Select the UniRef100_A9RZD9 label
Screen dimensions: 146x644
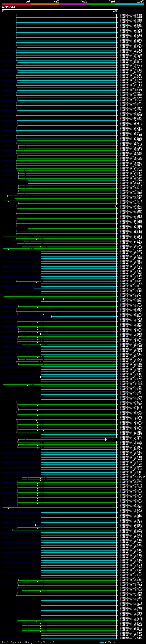(x=131, y=507)
